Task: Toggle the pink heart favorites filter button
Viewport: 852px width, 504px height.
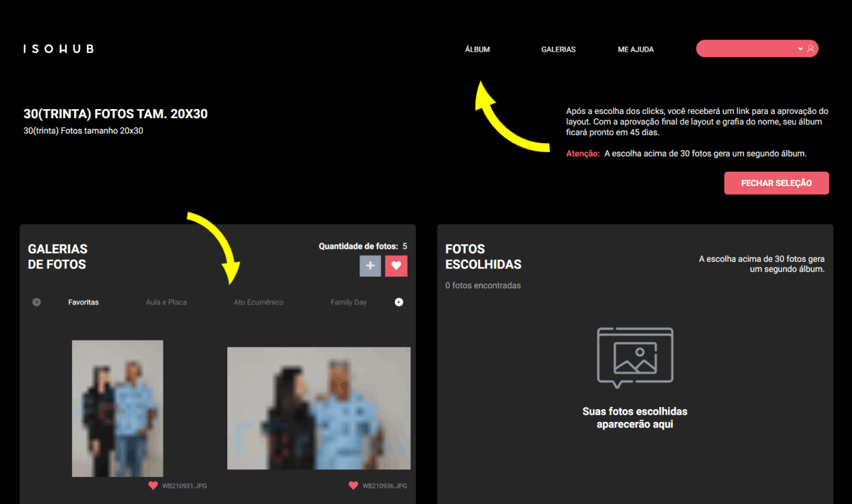Action: coord(396,266)
